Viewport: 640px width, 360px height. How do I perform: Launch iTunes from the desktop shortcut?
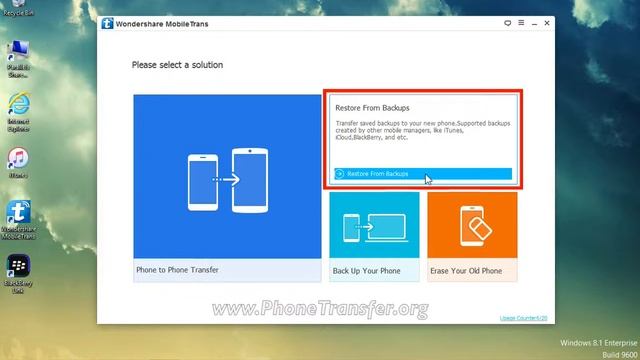[18, 162]
